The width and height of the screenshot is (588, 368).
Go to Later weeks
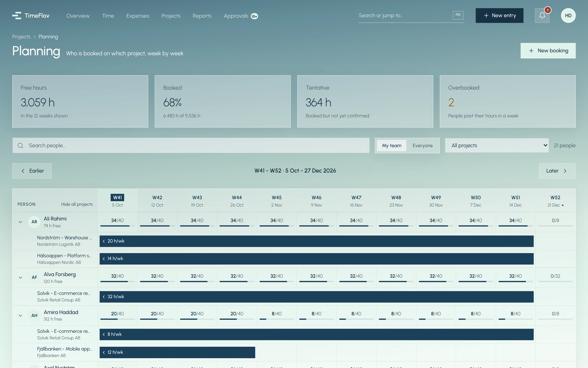pyautogui.click(x=557, y=171)
